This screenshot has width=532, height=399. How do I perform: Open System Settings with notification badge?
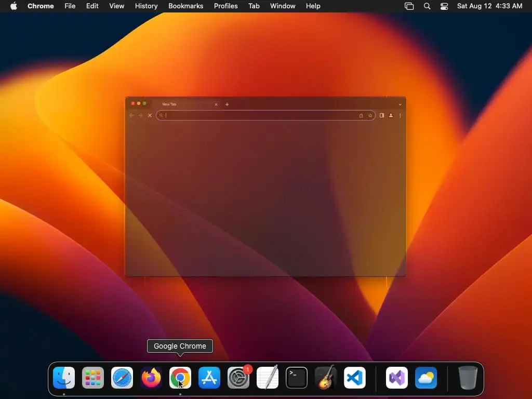(238, 378)
